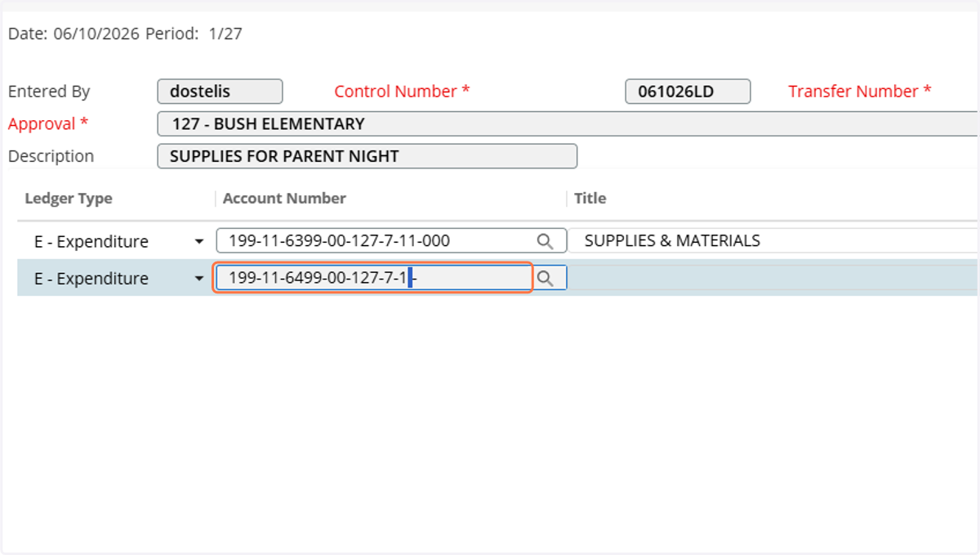
Task: Click the Control Number * label
Action: 402,92
